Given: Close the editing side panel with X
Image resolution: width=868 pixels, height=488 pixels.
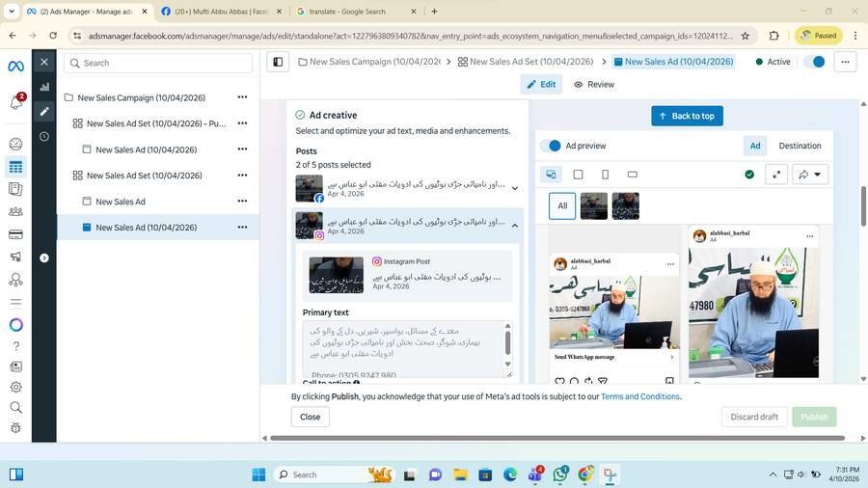Looking at the screenshot, I should tap(44, 62).
